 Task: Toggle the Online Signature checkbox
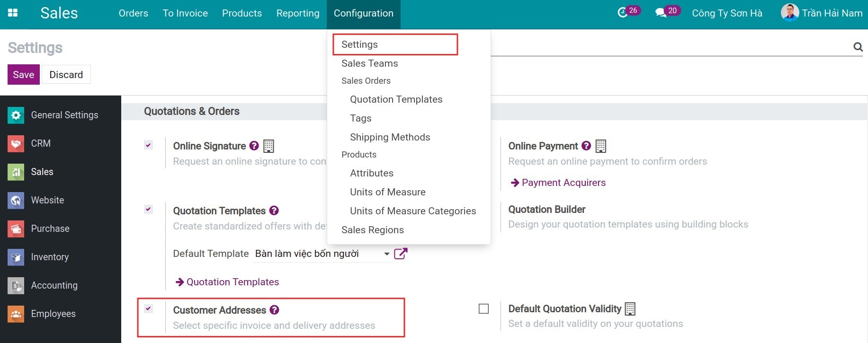click(148, 145)
